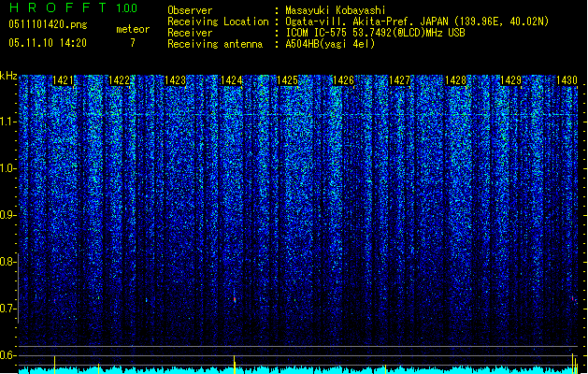Click the antenna text A504HB(yagi 4el)

tap(330, 44)
